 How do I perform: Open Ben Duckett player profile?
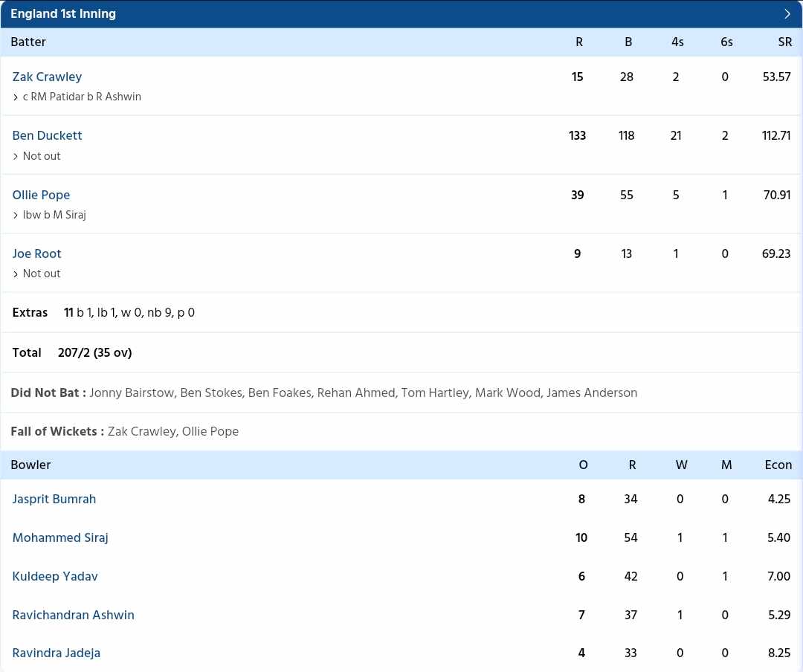click(x=47, y=135)
